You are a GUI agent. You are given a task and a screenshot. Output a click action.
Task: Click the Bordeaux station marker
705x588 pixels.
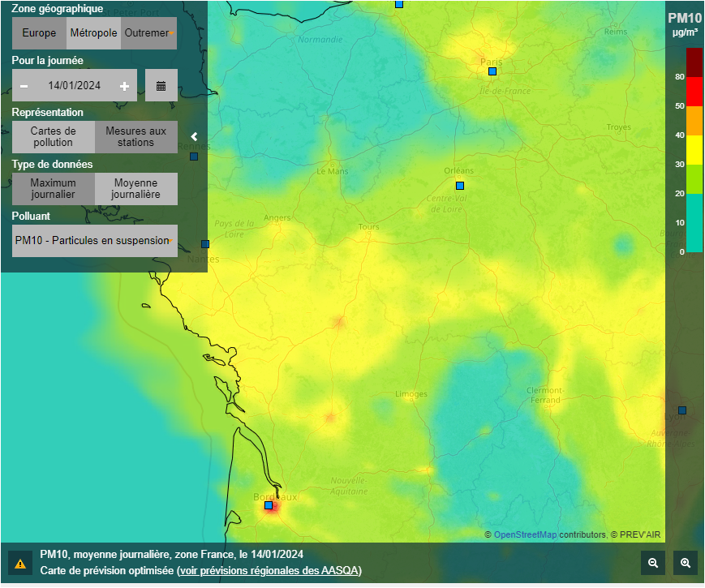point(269,505)
